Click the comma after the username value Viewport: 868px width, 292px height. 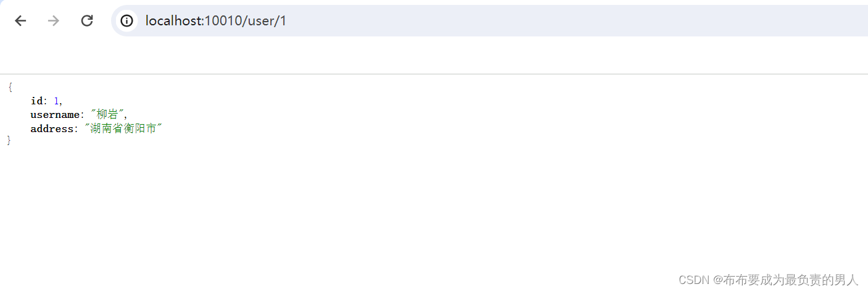(x=126, y=116)
